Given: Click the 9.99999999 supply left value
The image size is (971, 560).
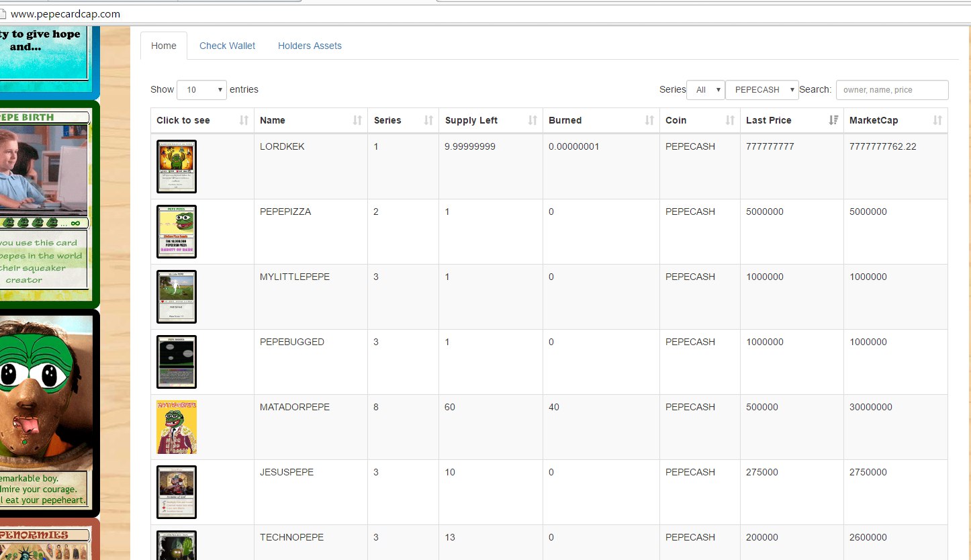Looking at the screenshot, I should 470,146.
